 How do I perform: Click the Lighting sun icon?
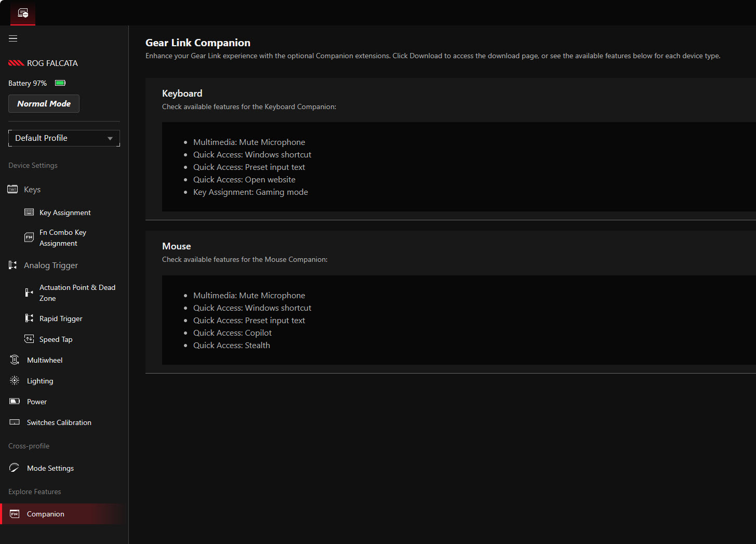point(15,380)
